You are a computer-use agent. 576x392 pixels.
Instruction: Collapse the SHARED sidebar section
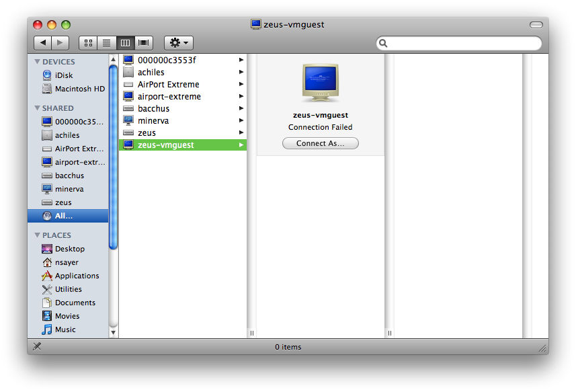pos(37,108)
